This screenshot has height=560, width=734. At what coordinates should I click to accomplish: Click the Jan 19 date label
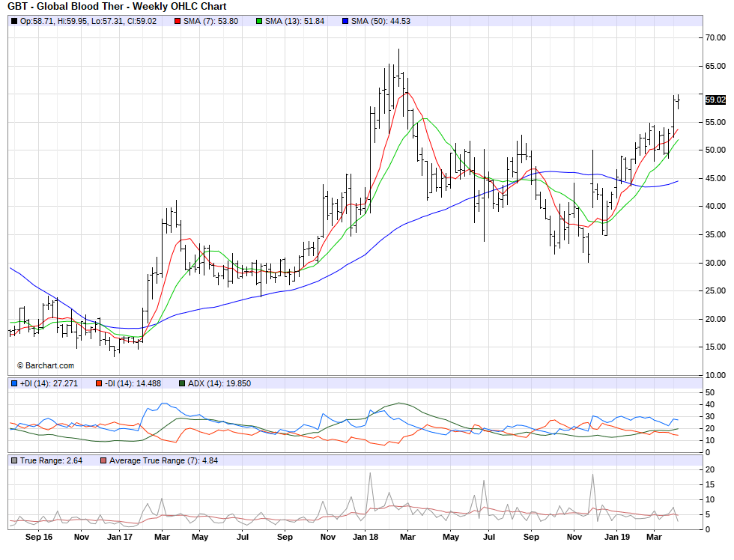coord(617,537)
